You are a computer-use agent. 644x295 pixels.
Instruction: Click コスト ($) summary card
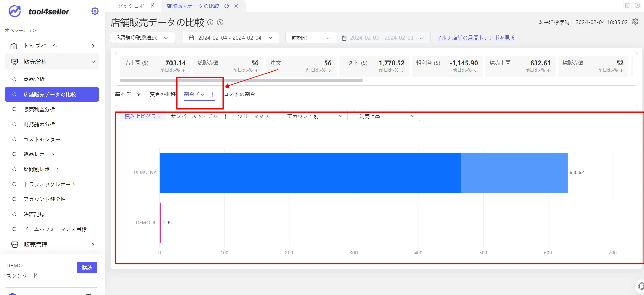374,66
